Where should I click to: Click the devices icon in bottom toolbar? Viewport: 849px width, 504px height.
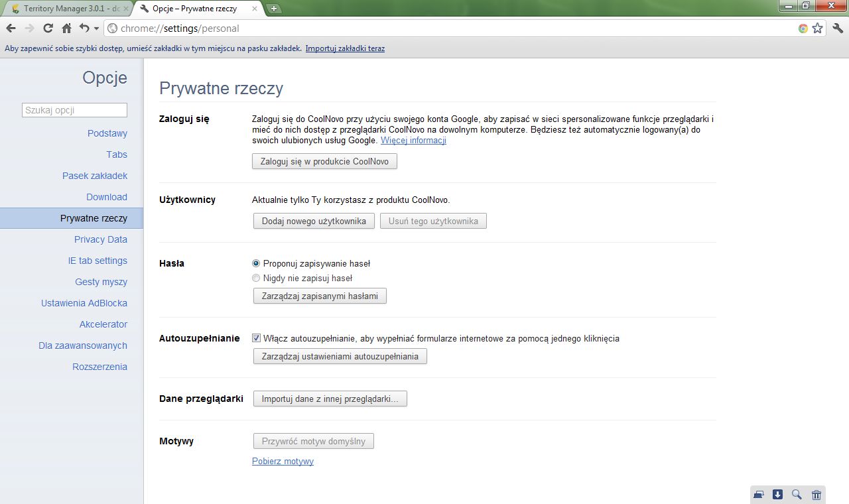[x=759, y=495]
